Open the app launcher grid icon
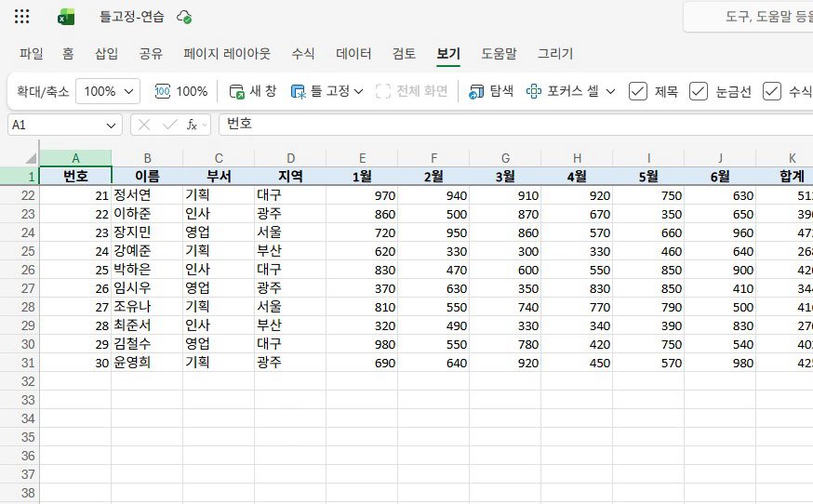This screenshot has width=813, height=504. [x=21, y=17]
